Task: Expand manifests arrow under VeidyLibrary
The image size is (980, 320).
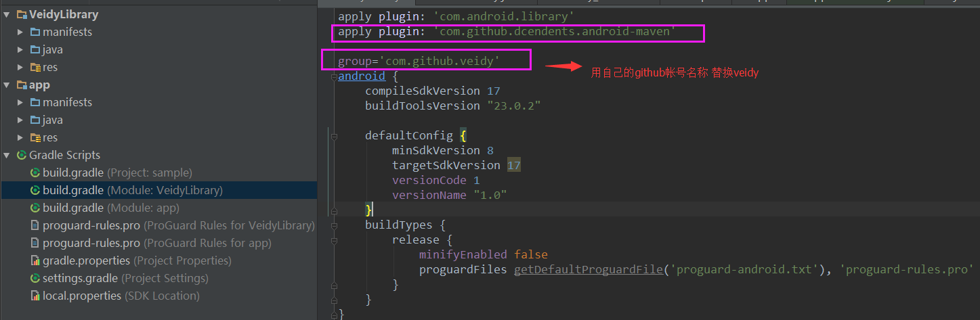Action: coord(20,32)
